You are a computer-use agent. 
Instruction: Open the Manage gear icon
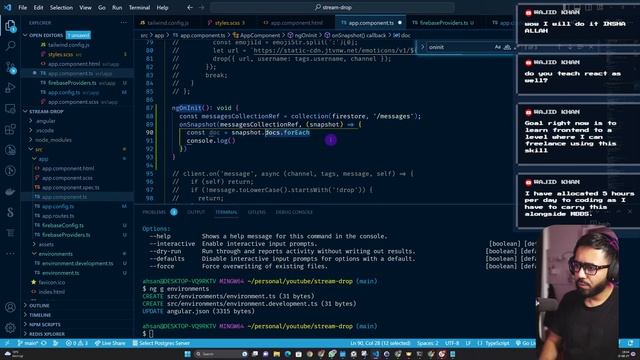click(x=10, y=327)
